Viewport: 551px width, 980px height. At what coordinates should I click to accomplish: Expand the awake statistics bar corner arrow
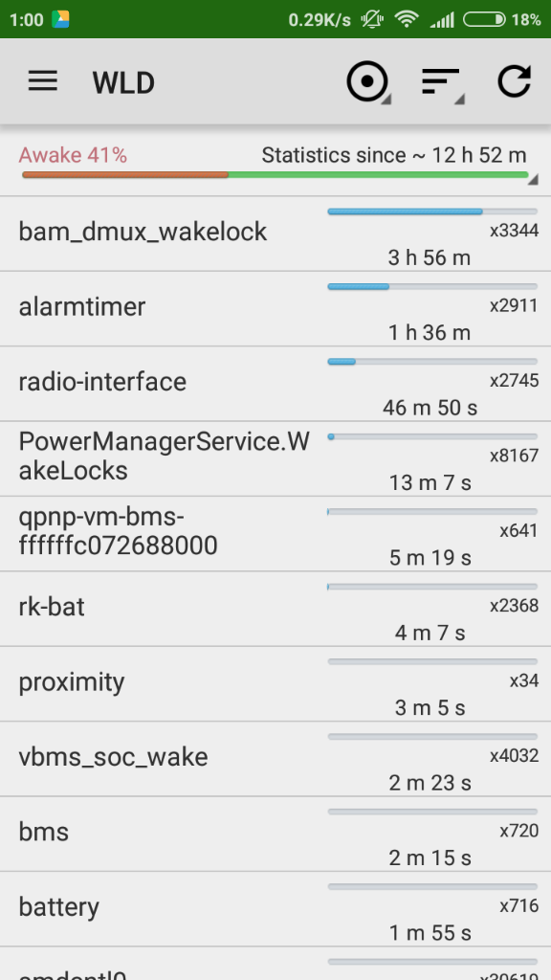coord(532,180)
